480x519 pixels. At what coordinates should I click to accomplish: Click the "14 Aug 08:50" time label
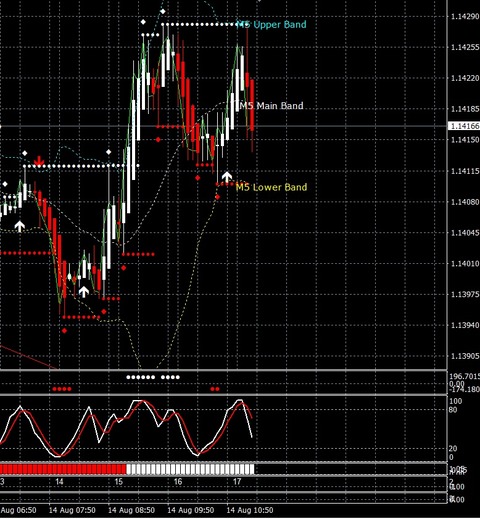[x=131, y=510]
